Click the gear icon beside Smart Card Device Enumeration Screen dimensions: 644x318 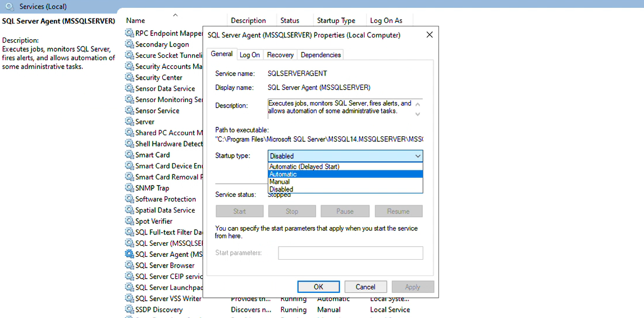tap(129, 166)
